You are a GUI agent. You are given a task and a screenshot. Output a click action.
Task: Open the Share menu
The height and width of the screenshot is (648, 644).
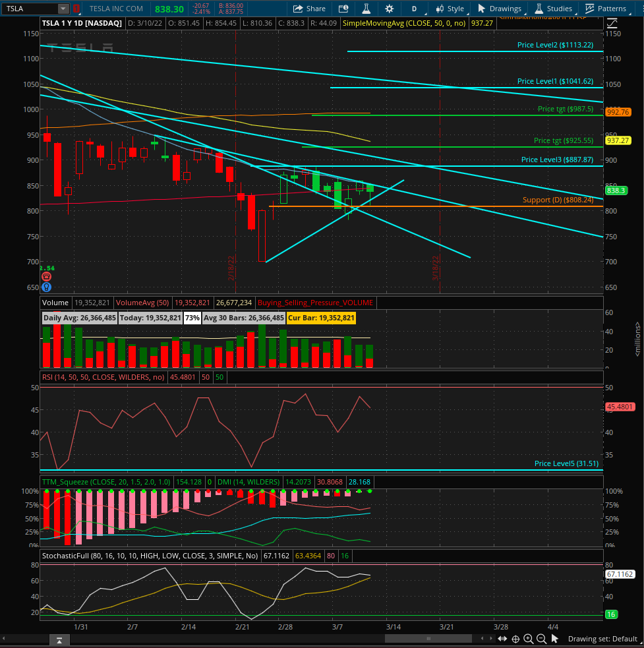[x=309, y=9]
